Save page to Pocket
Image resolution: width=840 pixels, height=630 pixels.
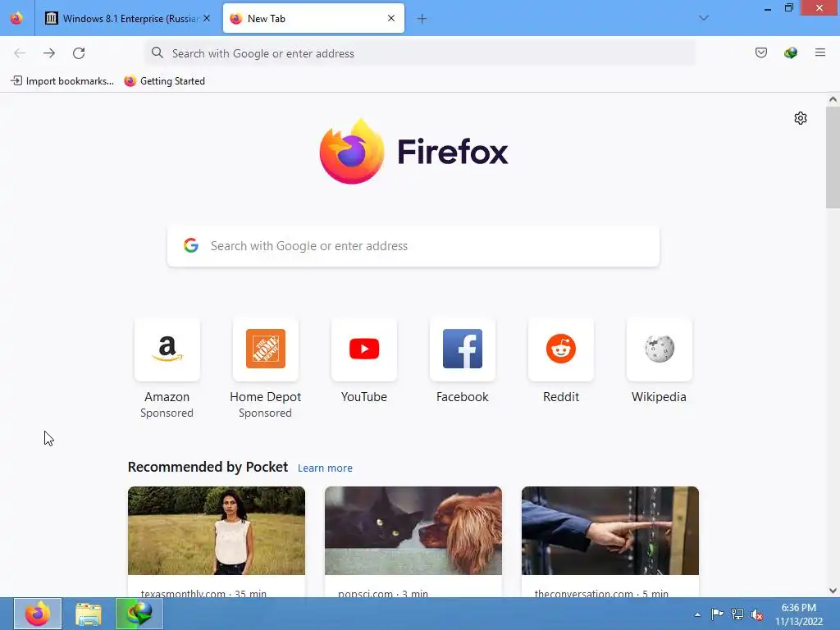tap(760, 52)
